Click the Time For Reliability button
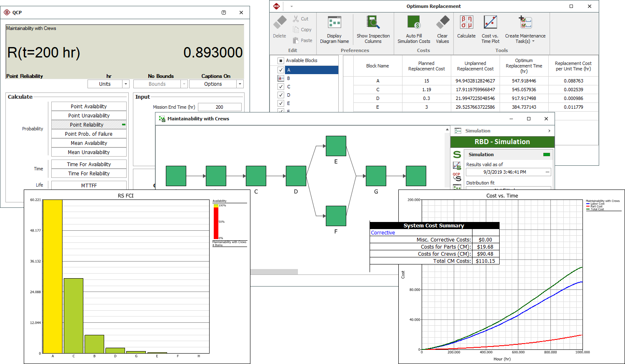Viewport: 625px width, 364px height. click(89, 174)
